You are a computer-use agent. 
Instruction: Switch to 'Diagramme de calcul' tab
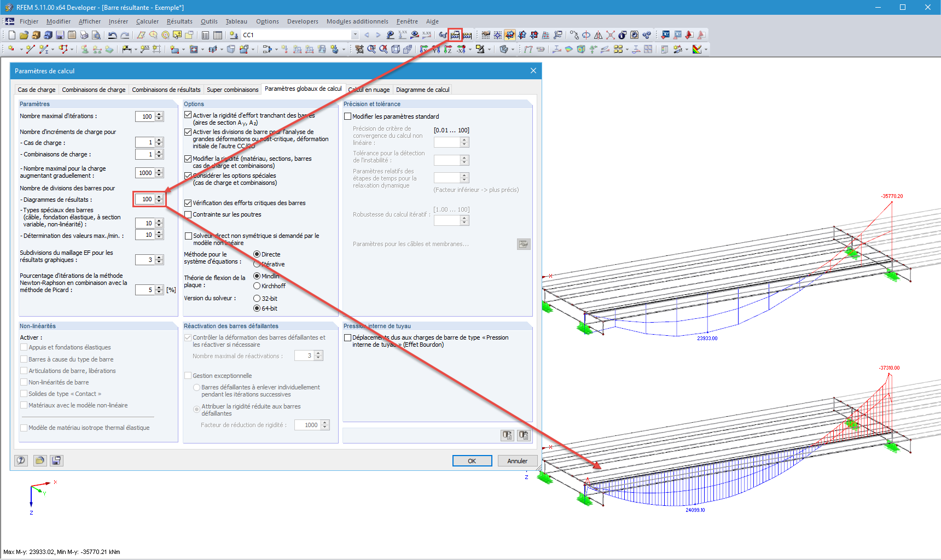(423, 90)
